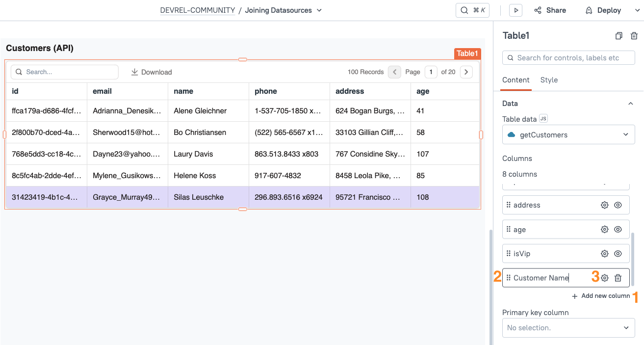Image resolution: width=644 pixels, height=345 pixels.
Task: Click the Add new column link
Action: [601, 295]
